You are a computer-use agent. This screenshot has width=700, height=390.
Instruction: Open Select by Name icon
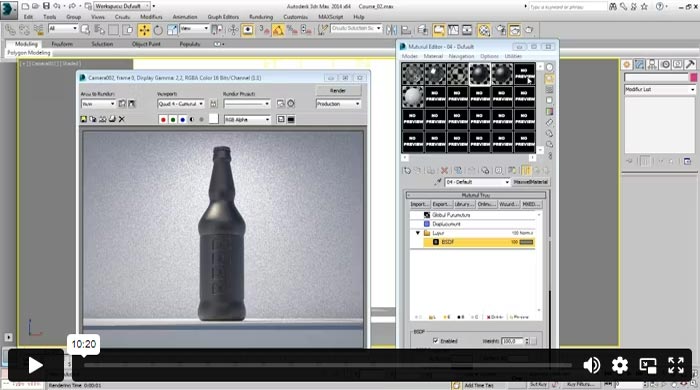click(100, 30)
